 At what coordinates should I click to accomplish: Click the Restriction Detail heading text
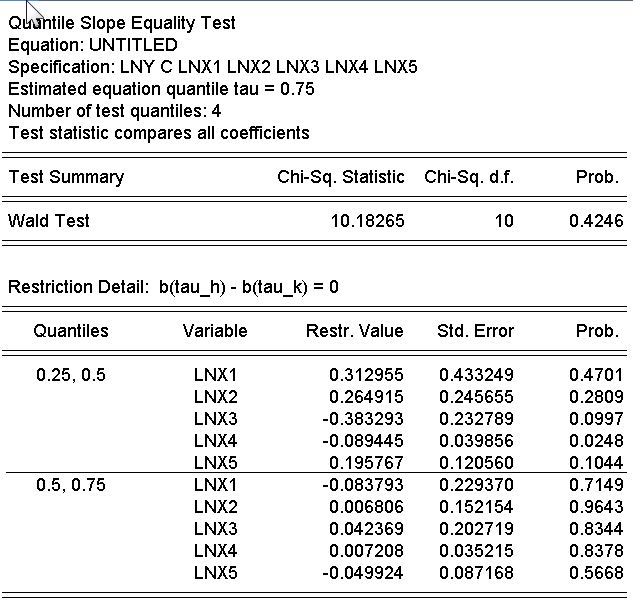click(173, 287)
